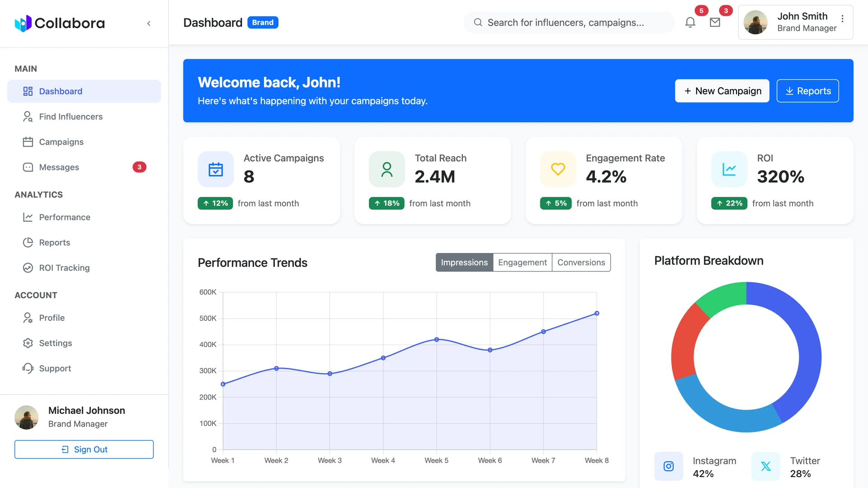Image resolution: width=868 pixels, height=488 pixels.
Task: Click the Total Reach person icon
Action: point(387,169)
